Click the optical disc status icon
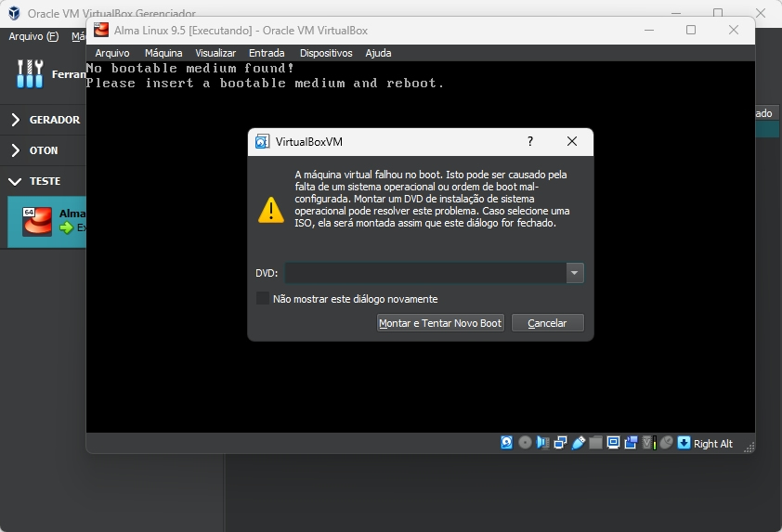 click(525, 443)
